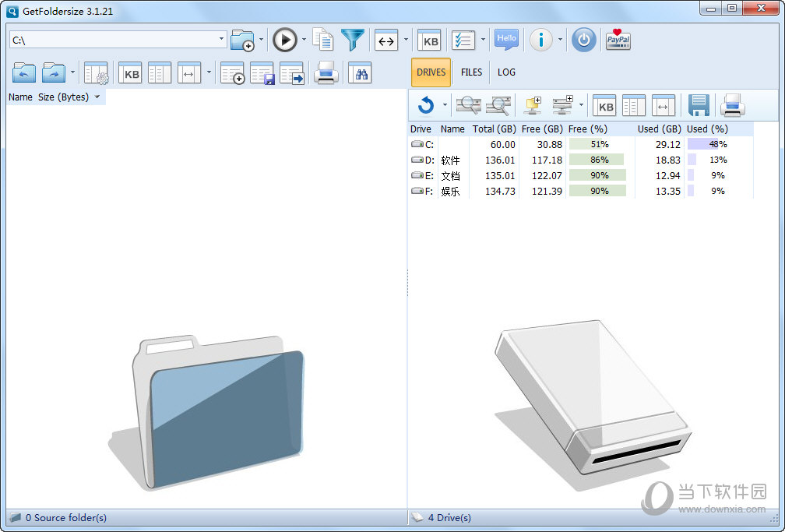Open dropdown arrow after folder forward icon

click(72, 72)
